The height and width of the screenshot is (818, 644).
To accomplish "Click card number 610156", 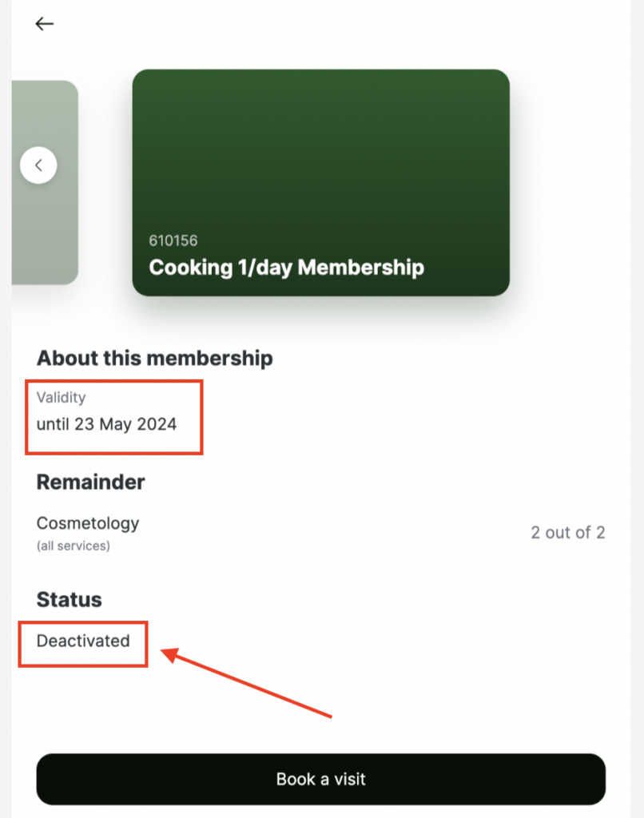I will click(173, 240).
